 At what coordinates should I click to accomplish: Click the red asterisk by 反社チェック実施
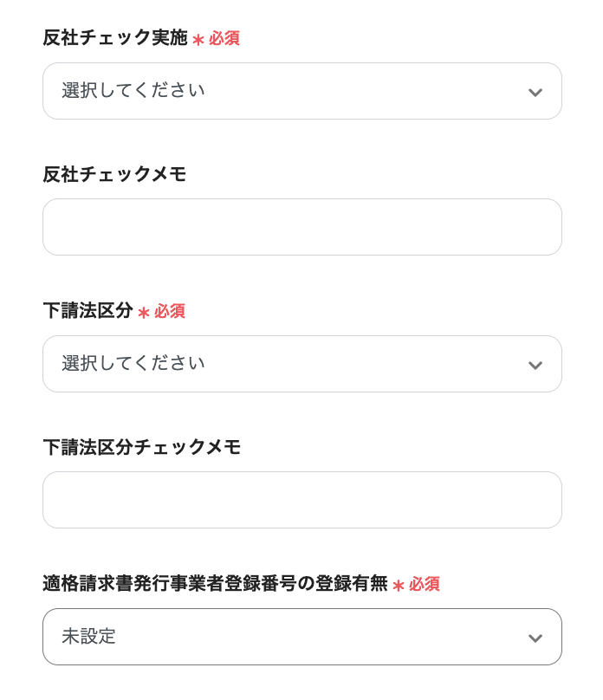[x=198, y=40]
